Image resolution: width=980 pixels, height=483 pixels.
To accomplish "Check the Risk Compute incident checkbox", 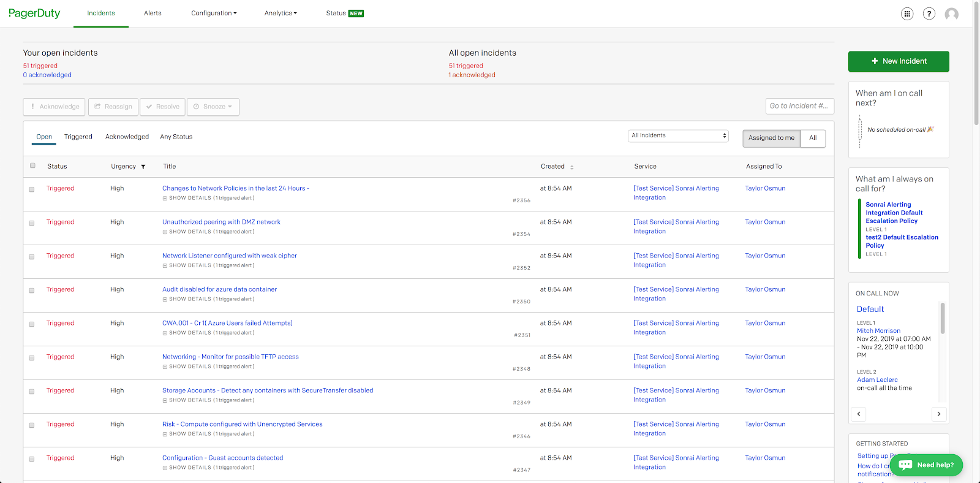I will coord(32,425).
